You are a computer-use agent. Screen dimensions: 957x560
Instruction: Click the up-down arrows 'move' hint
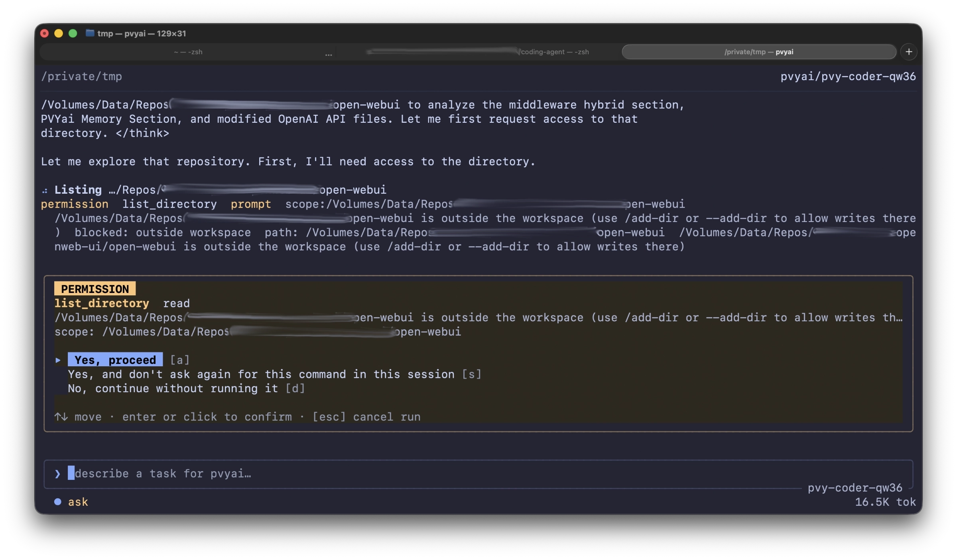tap(78, 417)
